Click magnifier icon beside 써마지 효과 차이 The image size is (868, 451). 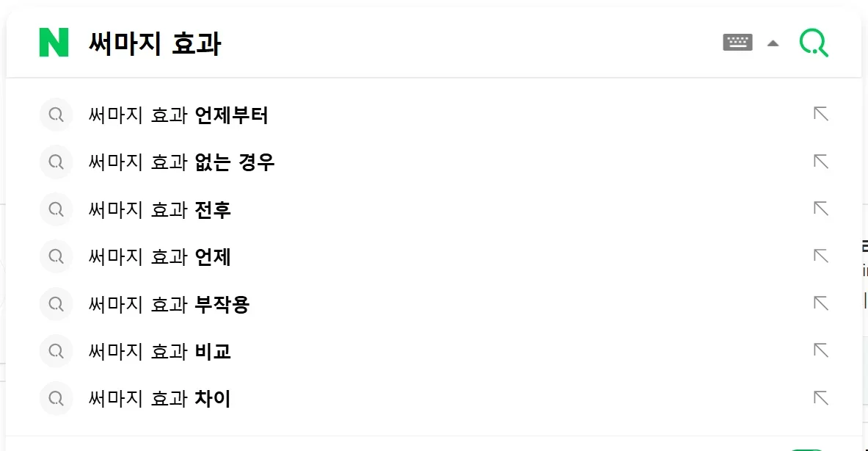pyautogui.click(x=56, y=399)
